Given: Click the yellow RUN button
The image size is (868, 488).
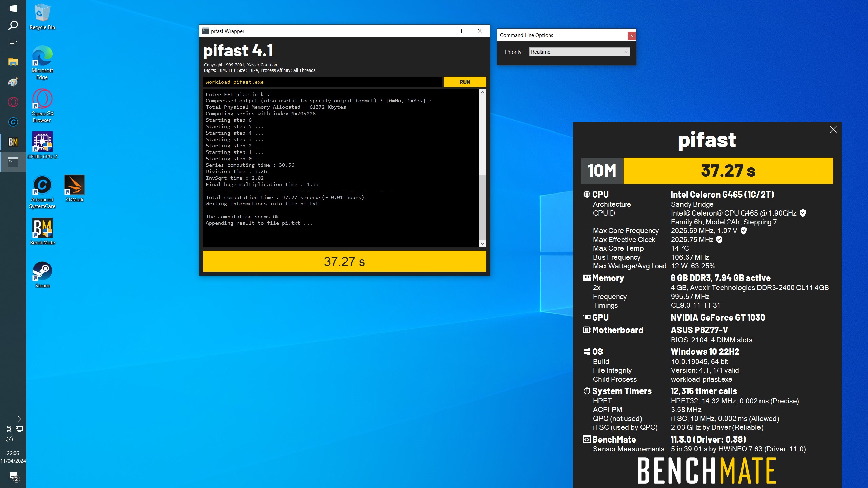Looking at the screenshot, I should click(465, 82).
